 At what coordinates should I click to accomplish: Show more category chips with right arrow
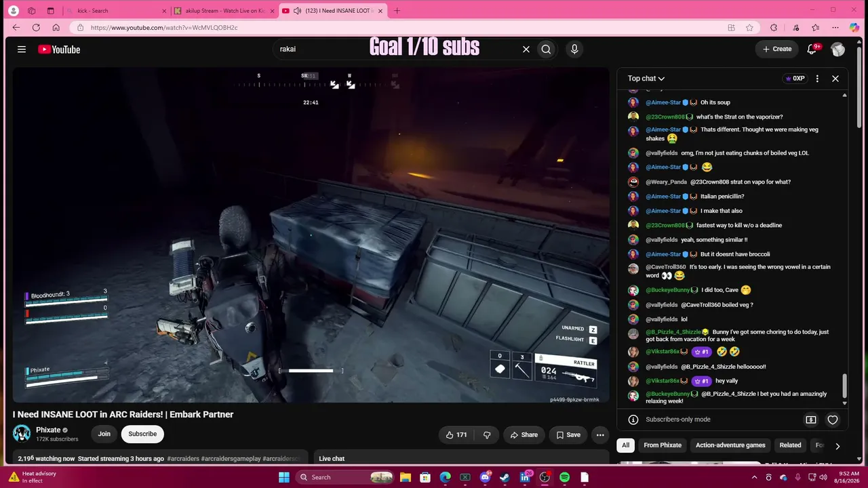[x=837, y=445]
